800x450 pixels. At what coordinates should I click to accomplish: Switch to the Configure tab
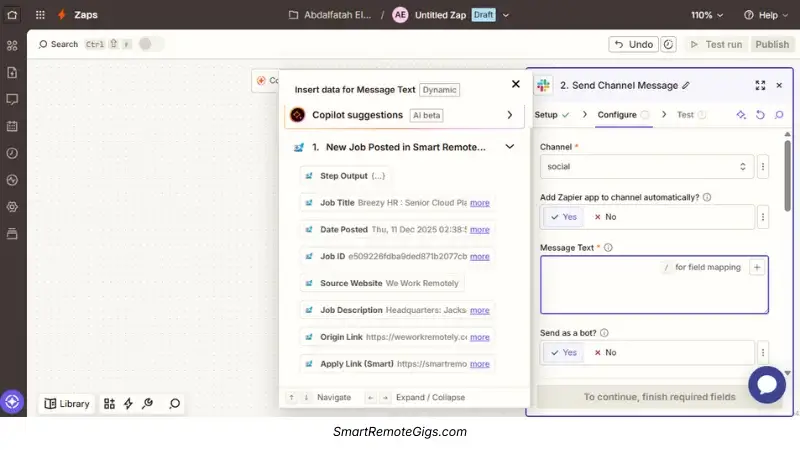pos(623,115)
